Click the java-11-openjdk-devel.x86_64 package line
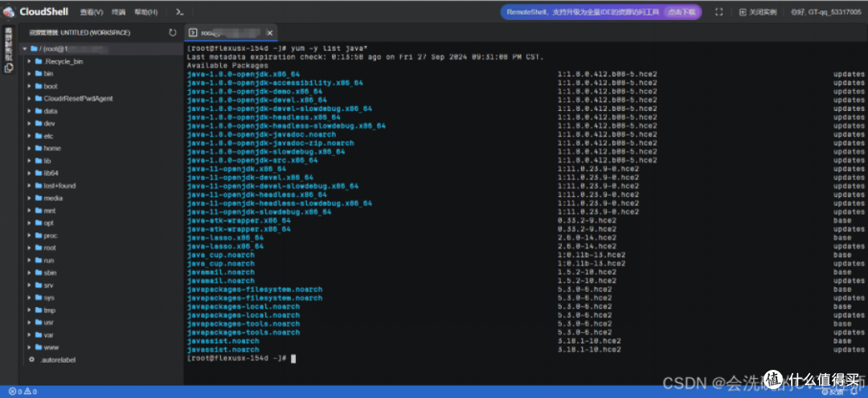Screen dimensions: 868x398 (x=250, y=178)
